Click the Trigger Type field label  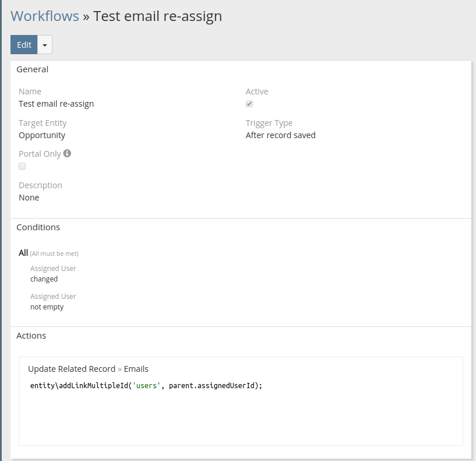coord(269,123)
